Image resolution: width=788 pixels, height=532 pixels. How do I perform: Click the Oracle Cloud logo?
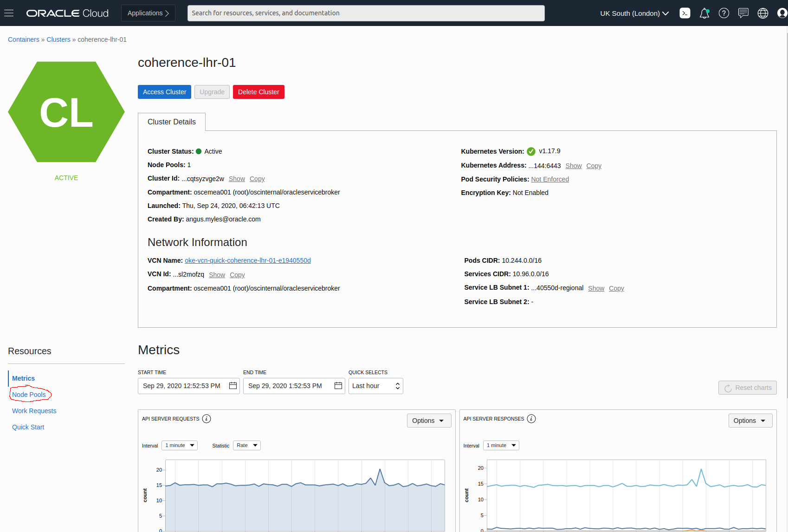(67, 13)
